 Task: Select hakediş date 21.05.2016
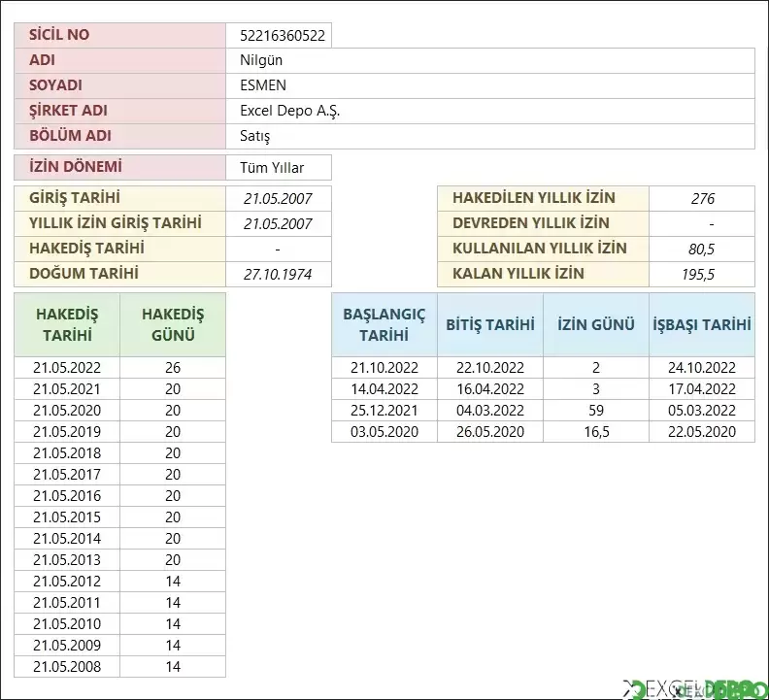click(67, 495)
